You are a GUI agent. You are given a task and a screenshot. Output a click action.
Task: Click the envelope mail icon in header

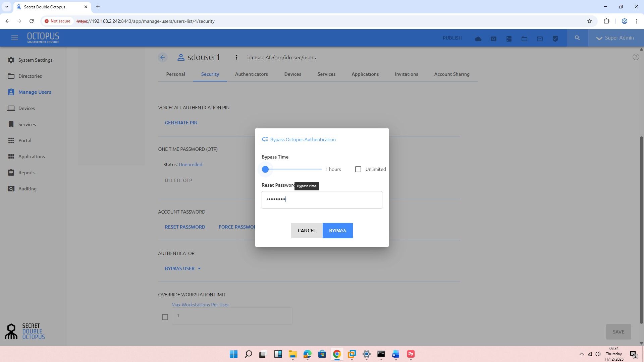pyautogui.click(x=540, y=39)
